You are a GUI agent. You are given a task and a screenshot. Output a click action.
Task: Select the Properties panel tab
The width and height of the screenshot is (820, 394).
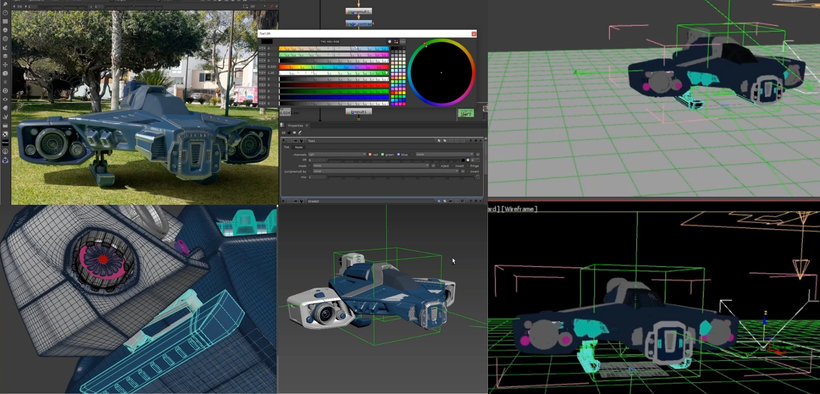(295, 126)
